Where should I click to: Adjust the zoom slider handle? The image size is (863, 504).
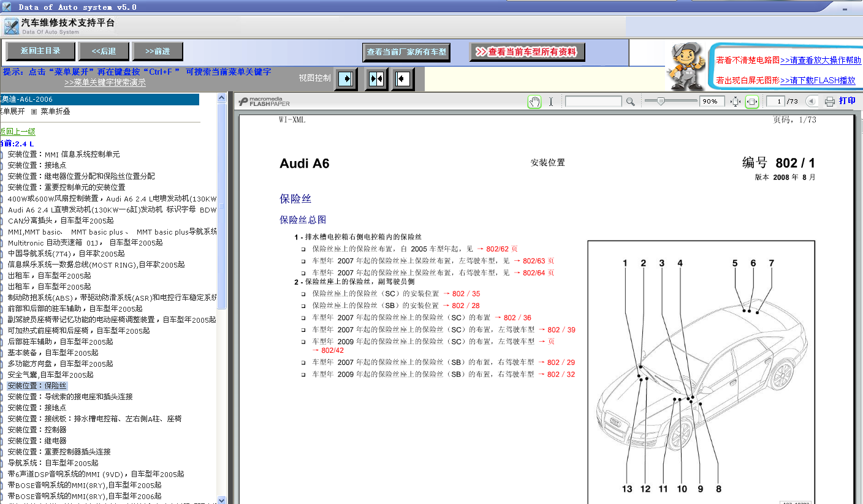pyautogui.click(x=661, y=101)
